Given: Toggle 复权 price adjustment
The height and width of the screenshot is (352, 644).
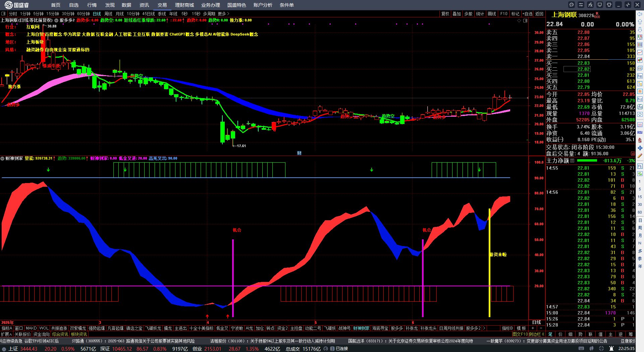Looking at the screenshot, I should [445, 14].
